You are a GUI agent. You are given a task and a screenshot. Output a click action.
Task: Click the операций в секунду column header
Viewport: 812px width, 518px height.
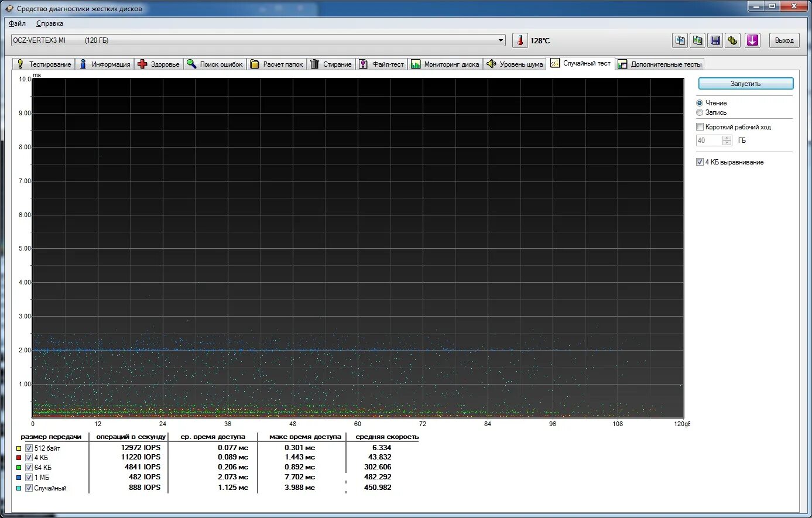click(x=131, y=437)
